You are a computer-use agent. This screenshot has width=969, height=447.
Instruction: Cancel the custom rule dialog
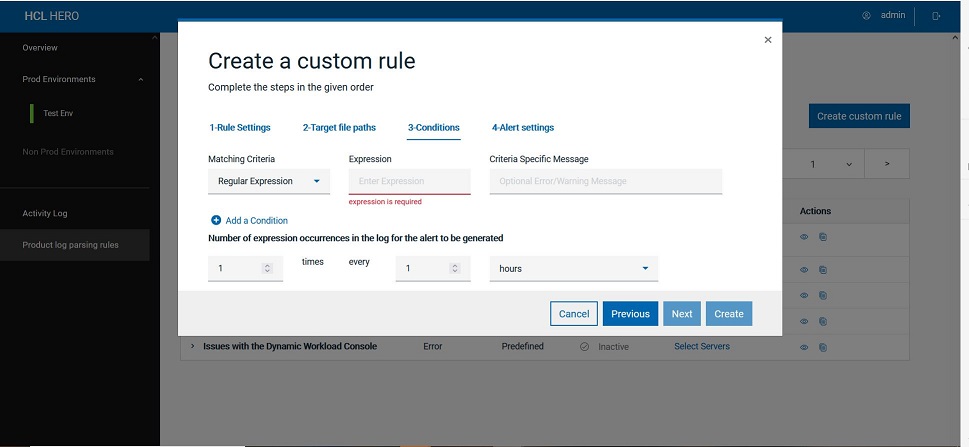pyautogui.click(x=574, y=313)
